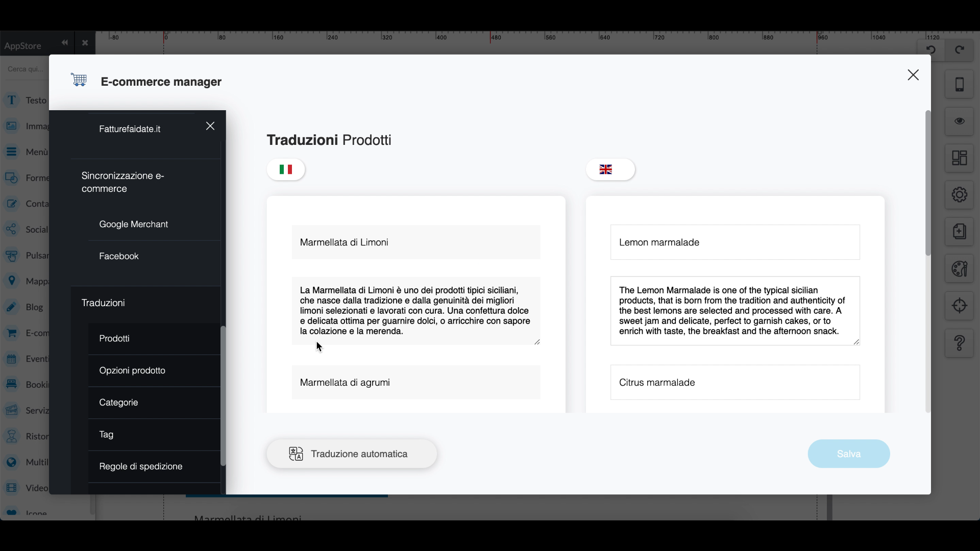Click the redo arrow icon
Screen dimensions: 980x551
tap(960, 50)
